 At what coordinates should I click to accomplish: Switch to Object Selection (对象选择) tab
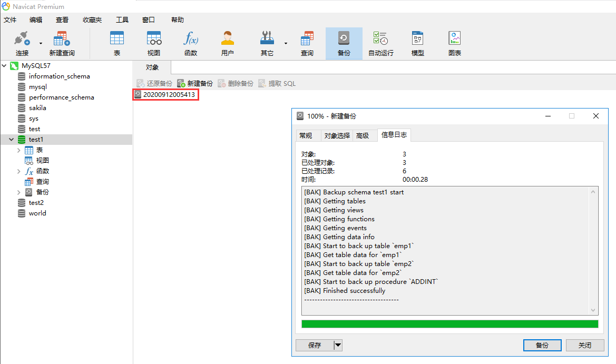[337, 135]
